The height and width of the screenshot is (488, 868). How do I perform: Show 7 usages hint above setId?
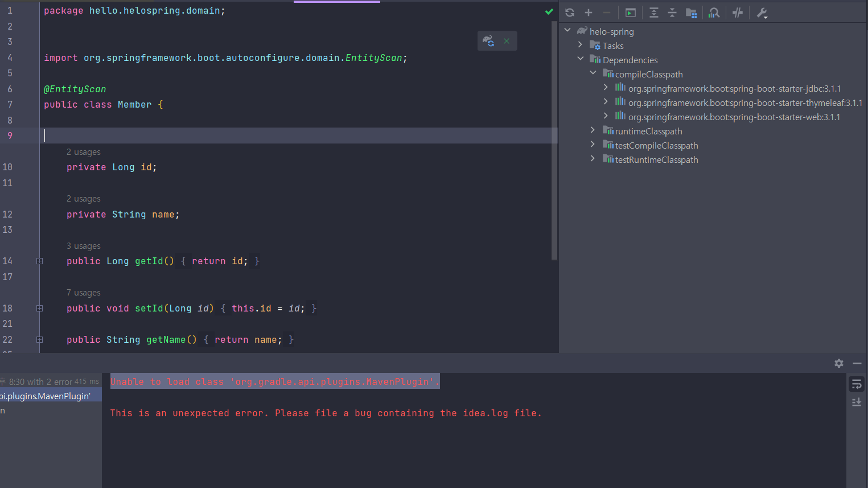coord(84,293)
